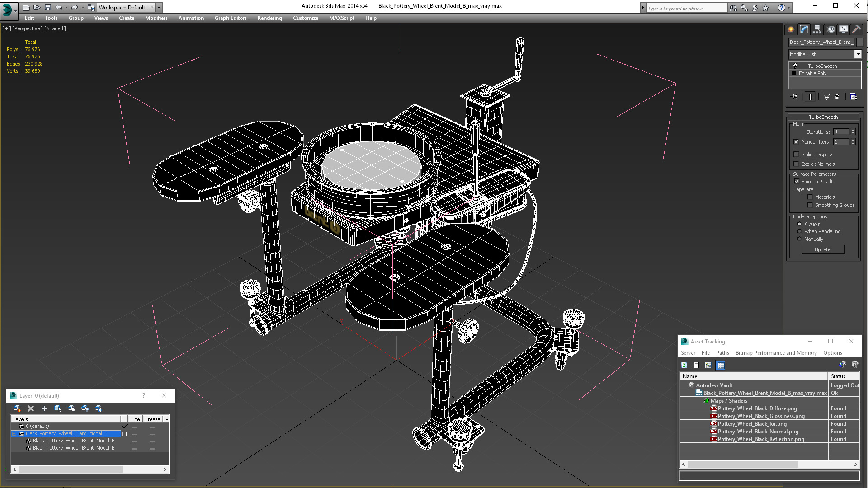Viewport: 868px width, 488px height.
Task: Switch Asset Tracking to tree view
Action: point(708,365)
